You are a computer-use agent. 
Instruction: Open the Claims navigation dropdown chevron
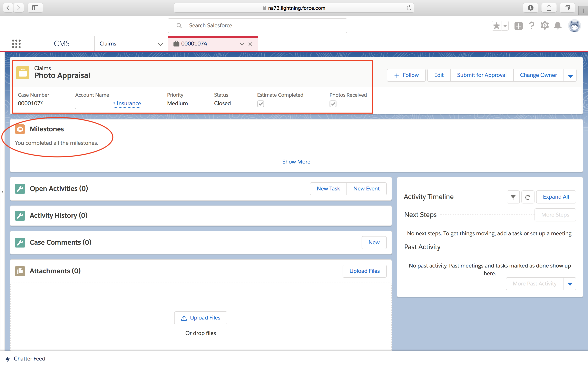(160, 44)
